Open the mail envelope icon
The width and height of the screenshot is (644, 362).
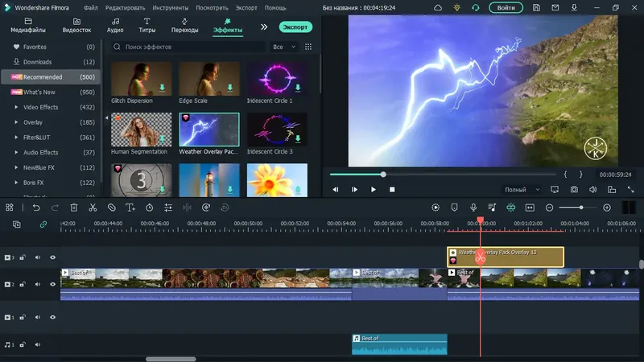[x=555, y=7]
